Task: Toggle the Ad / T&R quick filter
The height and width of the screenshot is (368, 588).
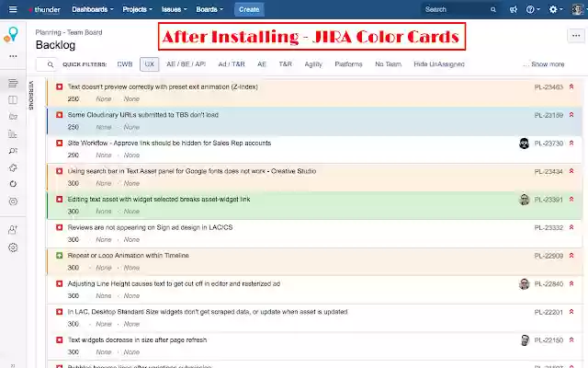Action: [232, 64]
